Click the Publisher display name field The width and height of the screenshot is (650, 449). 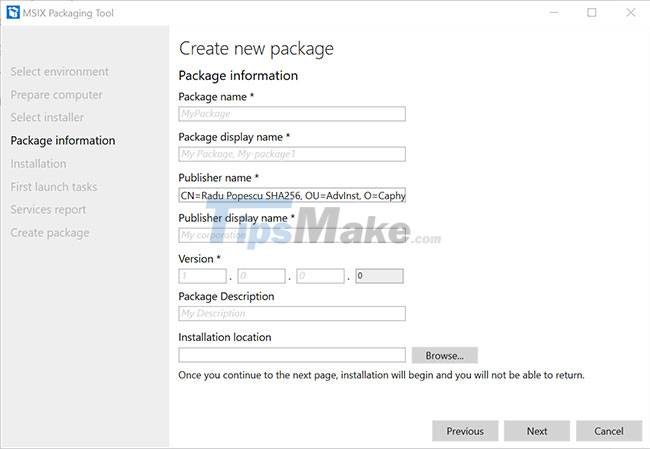[292, 235]
